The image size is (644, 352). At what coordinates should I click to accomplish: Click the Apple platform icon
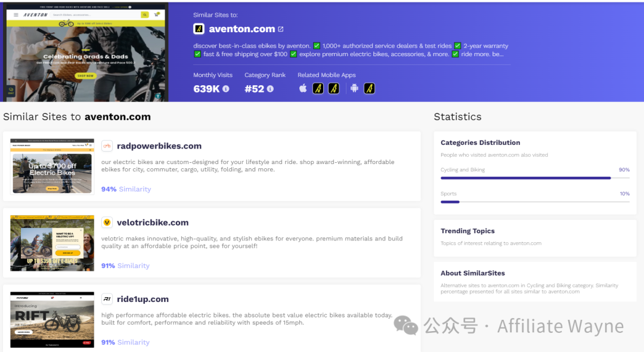(303, 88)
